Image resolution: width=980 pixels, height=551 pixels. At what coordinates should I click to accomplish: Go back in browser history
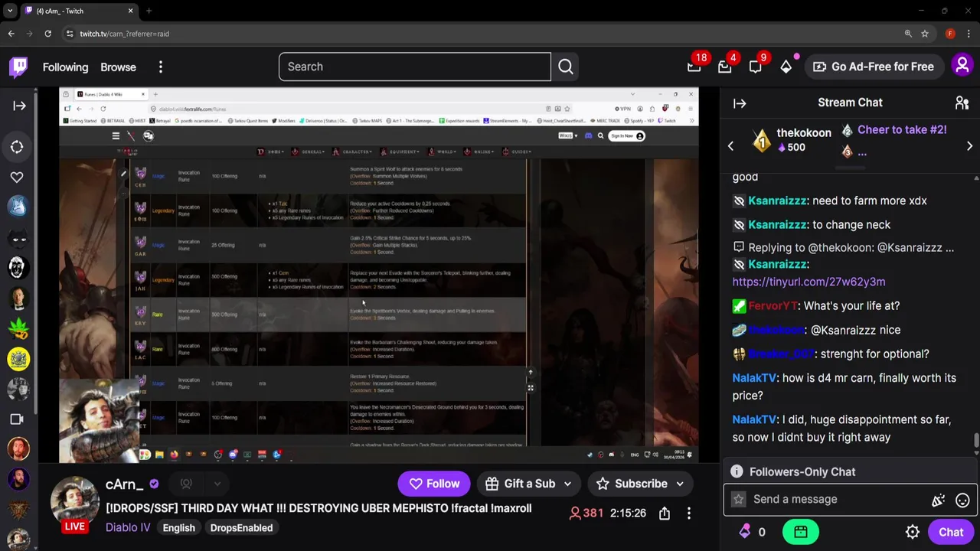tap(11, 34)
